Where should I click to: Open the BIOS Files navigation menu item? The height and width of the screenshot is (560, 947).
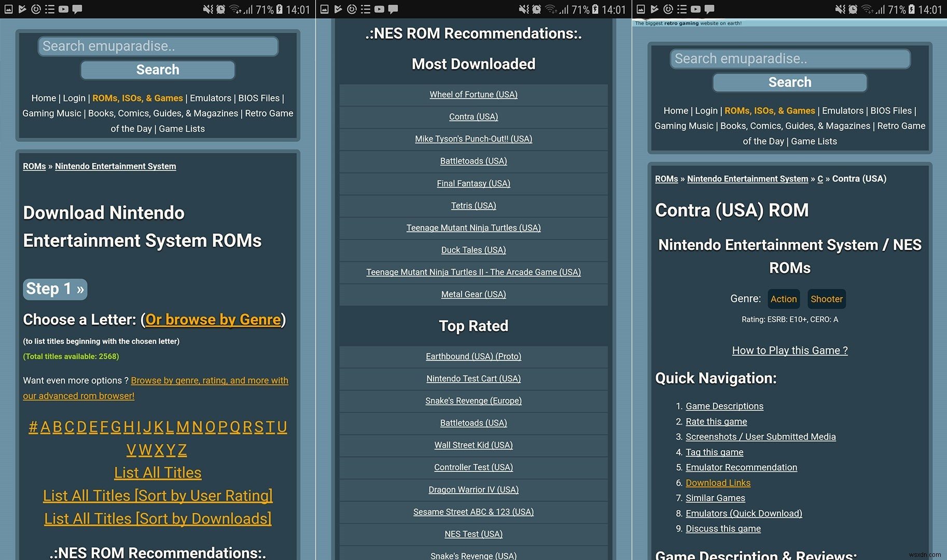tap(259, 97)
